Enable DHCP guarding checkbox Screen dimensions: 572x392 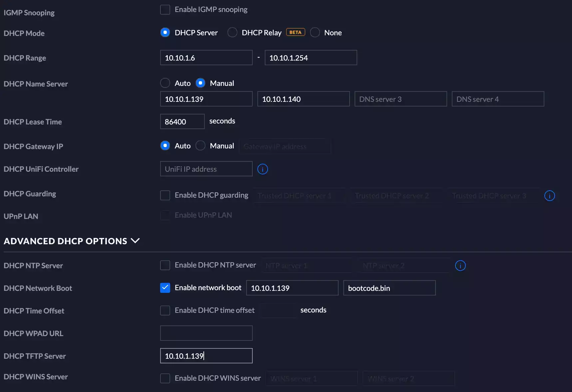pyautogui.click(x=165, y=195)
